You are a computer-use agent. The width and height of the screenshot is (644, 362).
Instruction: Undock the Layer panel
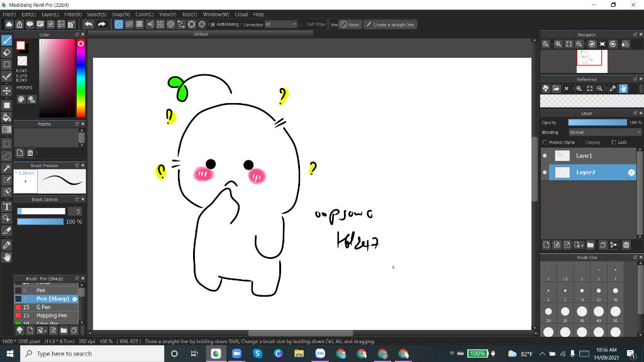click(635, 113)
